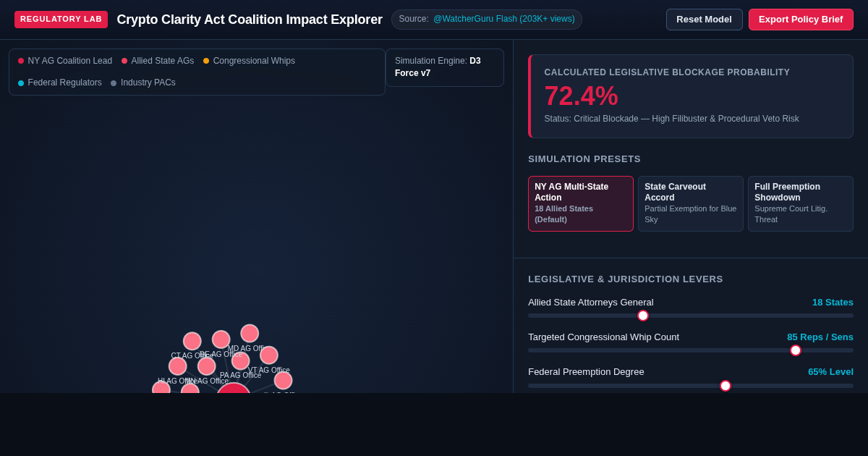
Task: Click the Federal Regulators legend entry
Action: click(60, 83)
